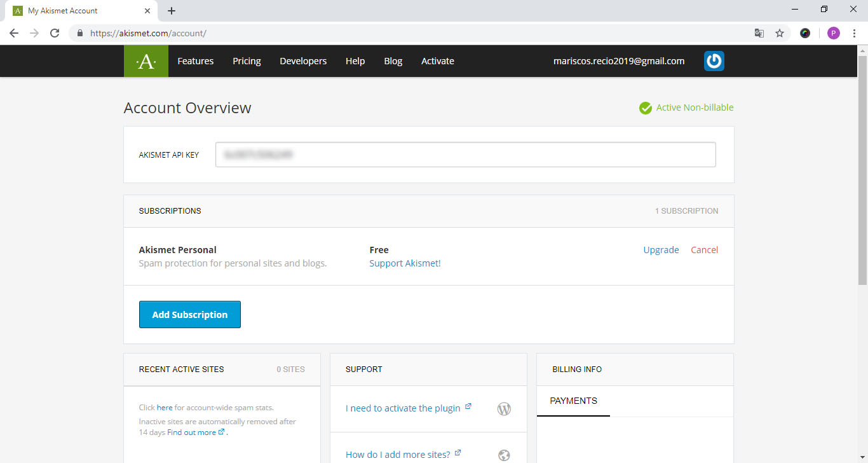The width and height of the screenshot is (868, 463).
Task: Click external-link icon after 'add more sites'
Action: click(x=458, y=453)
